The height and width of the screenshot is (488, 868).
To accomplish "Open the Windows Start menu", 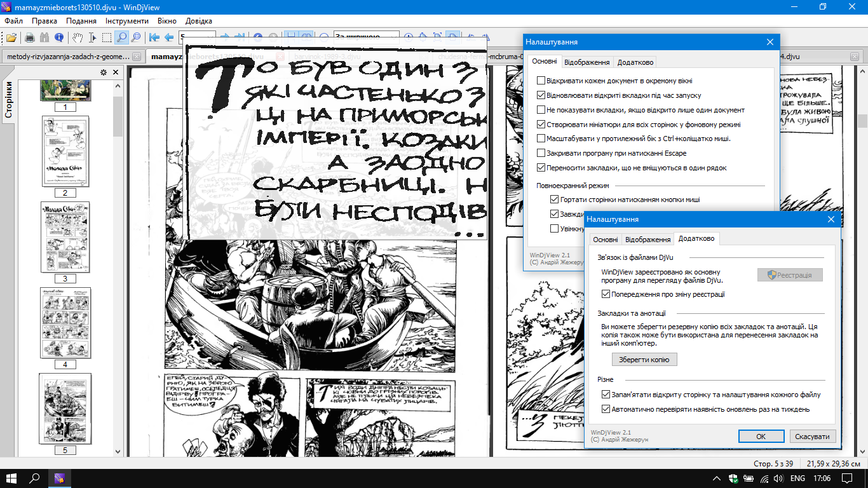I will click(13, 478).
